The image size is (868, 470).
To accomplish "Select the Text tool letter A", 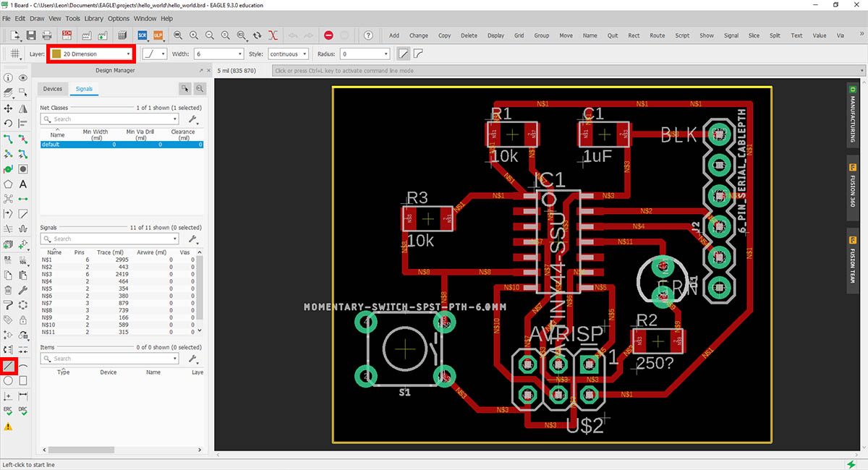I will [x=23, y=184].
